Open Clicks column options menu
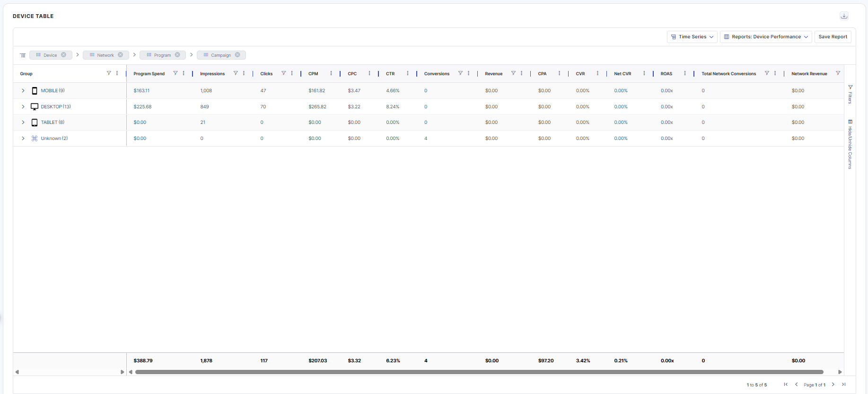 click(292, 73)
